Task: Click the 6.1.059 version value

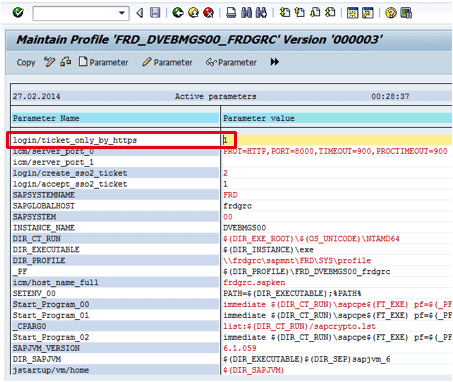Action: tap(240, 348)
